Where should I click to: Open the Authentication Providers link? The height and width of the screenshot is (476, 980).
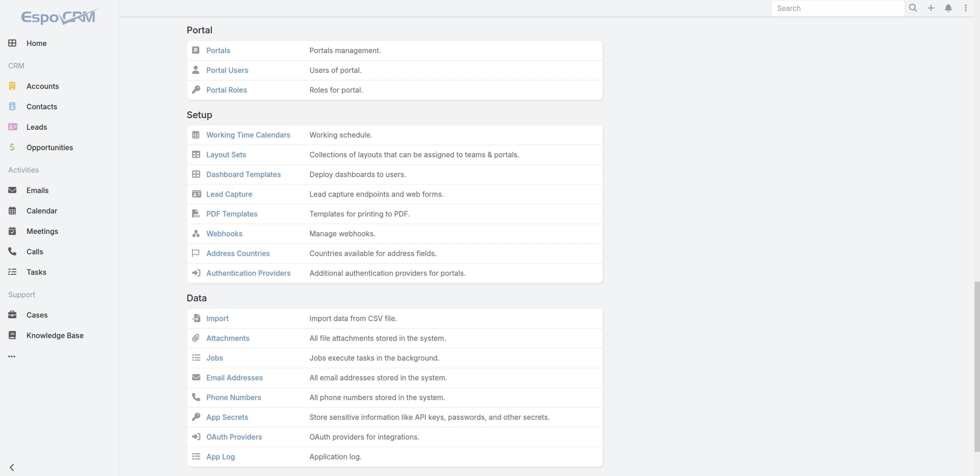[x=248, y=273]
